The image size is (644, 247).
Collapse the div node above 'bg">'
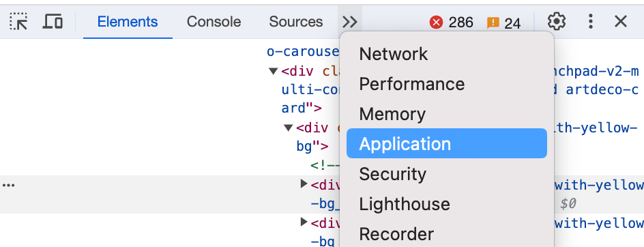pyautogui.click(x=289, y=128)
